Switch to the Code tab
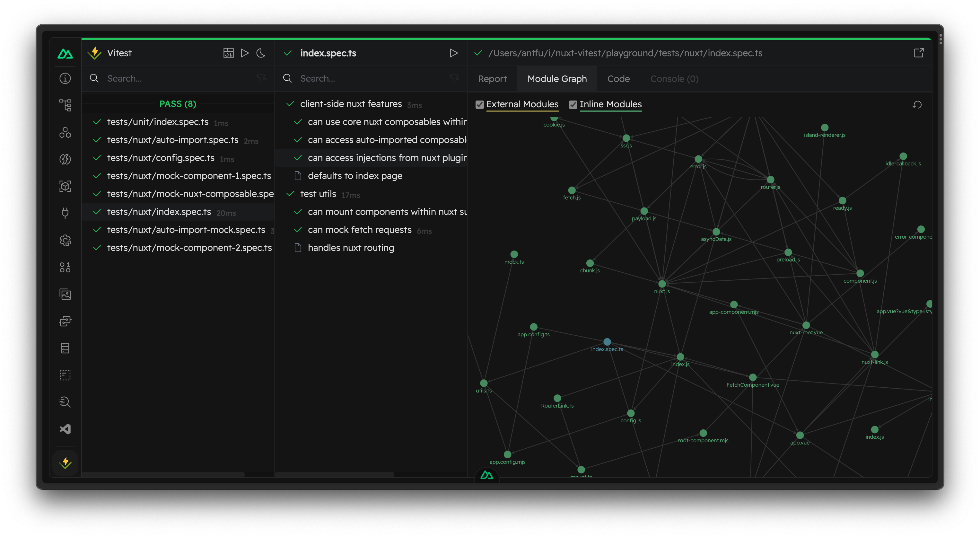Screen dimensions: 980x537 [618, 79]
